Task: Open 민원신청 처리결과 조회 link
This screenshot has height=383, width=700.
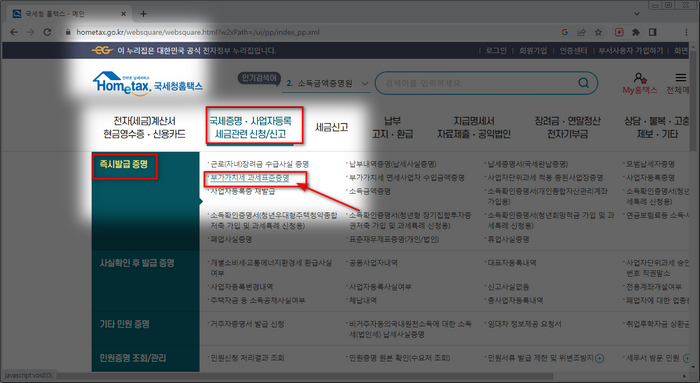Action: pos(247,358)
